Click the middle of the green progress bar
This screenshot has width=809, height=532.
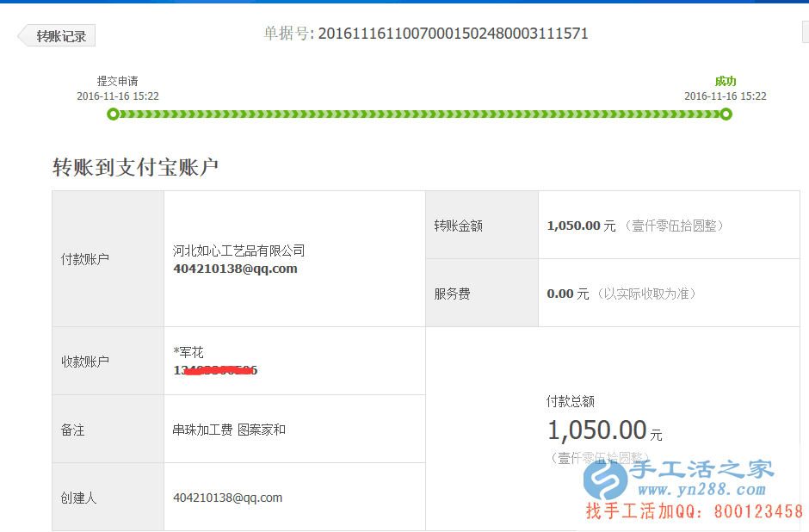(x=419, y=114)
